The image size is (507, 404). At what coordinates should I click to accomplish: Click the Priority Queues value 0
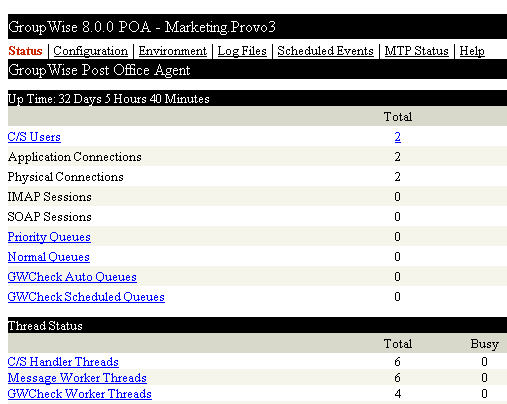tap(397, 237)
